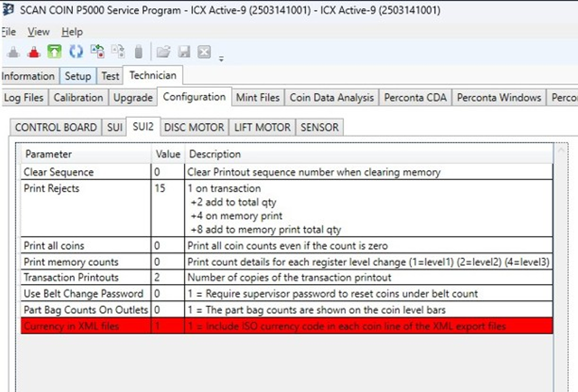This screenshot has height=392, width=578.
Task: Select the SUI2 tab
Action: coord(143,127)
